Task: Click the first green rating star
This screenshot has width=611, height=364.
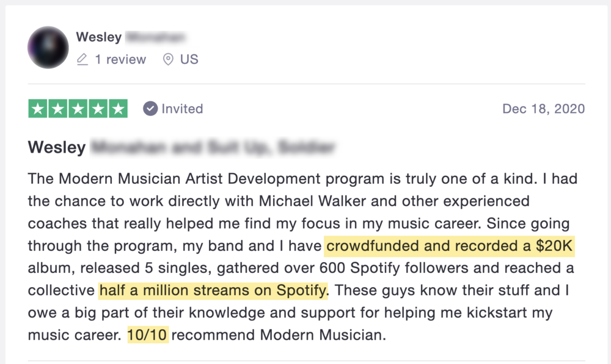Action: [x=38, y=109]
